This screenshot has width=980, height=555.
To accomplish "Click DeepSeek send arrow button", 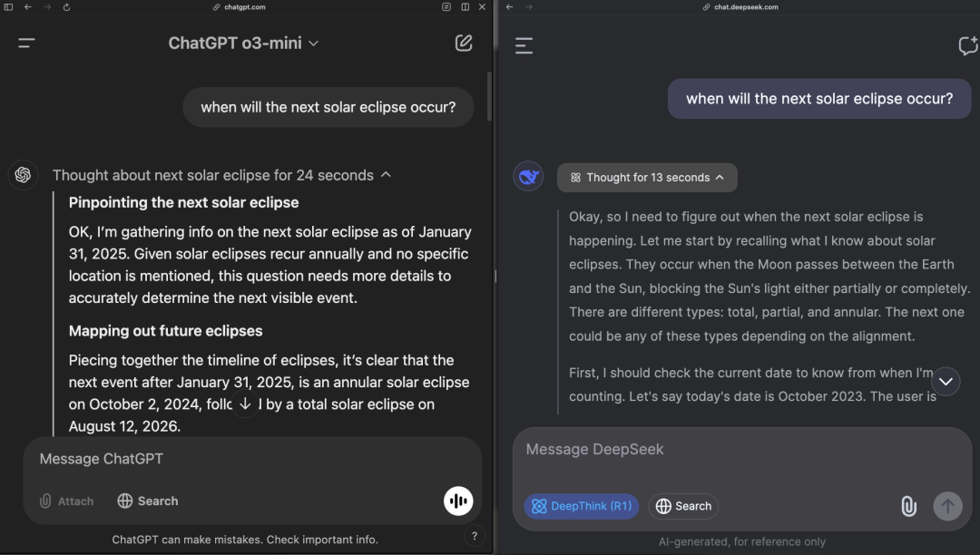I will (947, 506).
